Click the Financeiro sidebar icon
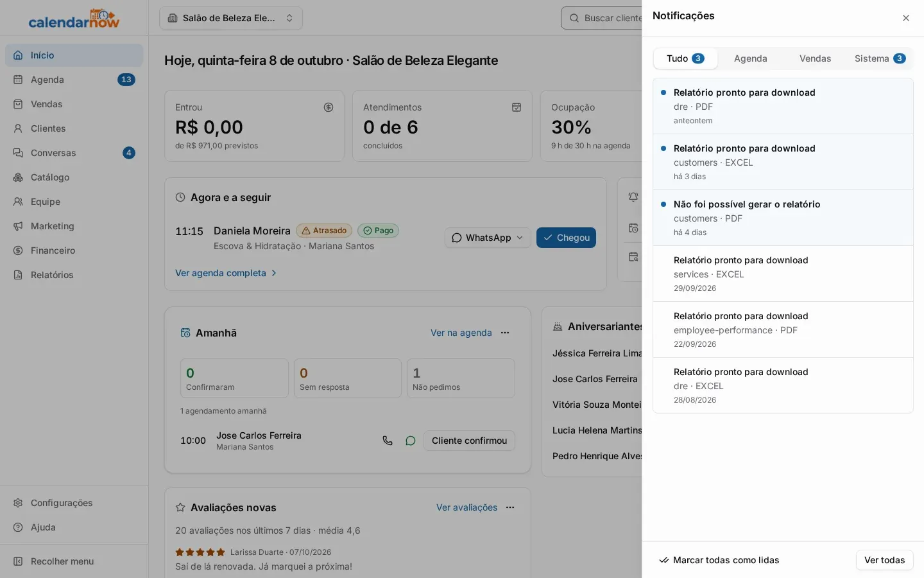Viewport: 924px width, 578px height. [x=18, y=250]
